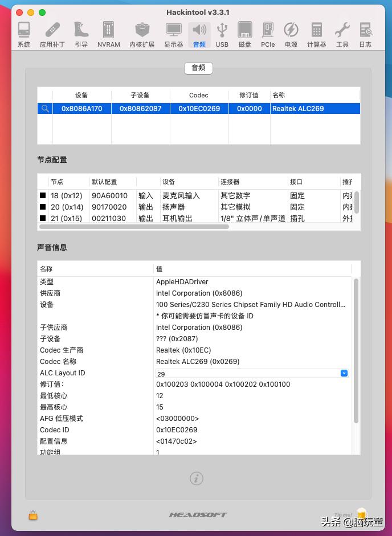The height and width of the screenshot is (536, 392).
Task: Click the black square of node 20 (0x14)
Action: coord(43,207)
